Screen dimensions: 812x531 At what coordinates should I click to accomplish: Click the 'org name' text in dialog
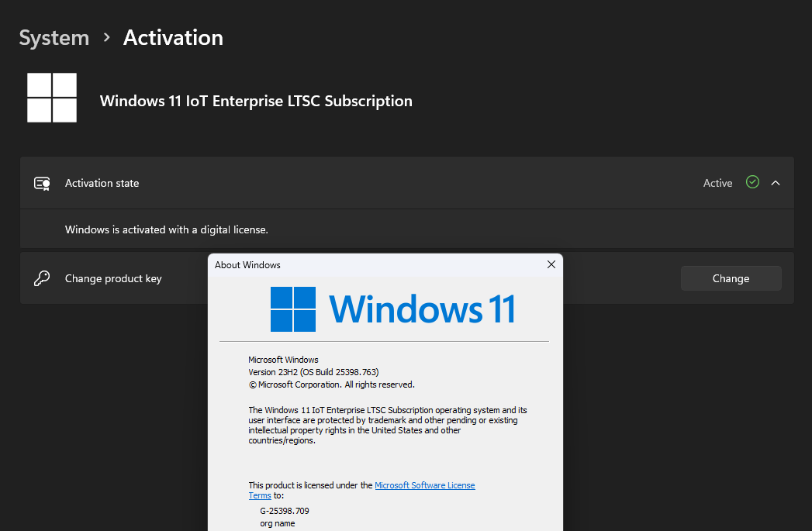tap(277, 523)
